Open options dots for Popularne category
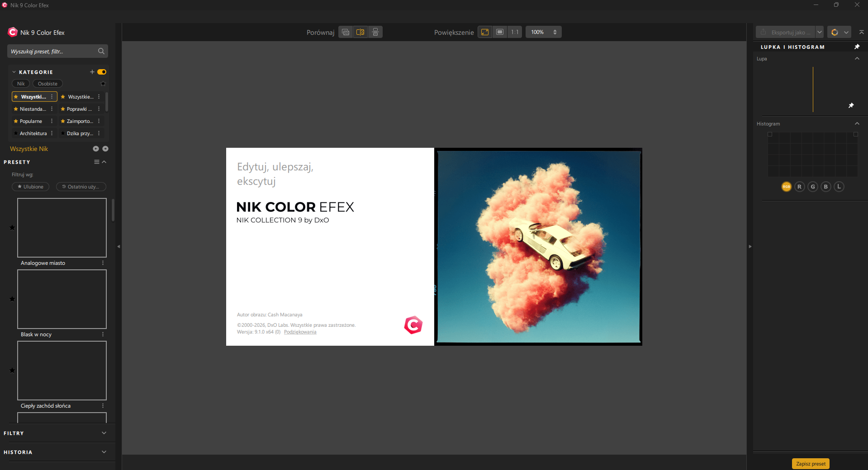The height and width of the screenshot is (470, 868). pos(52,121)
